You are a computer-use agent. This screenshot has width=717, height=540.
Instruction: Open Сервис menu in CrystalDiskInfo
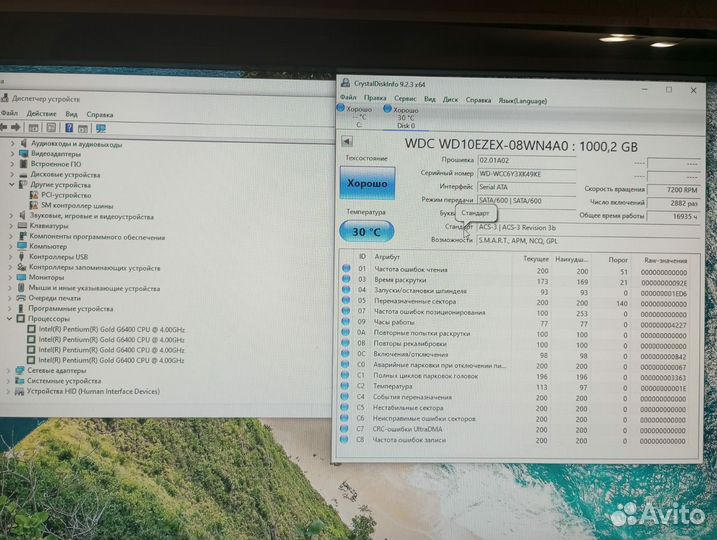(405, 99)
